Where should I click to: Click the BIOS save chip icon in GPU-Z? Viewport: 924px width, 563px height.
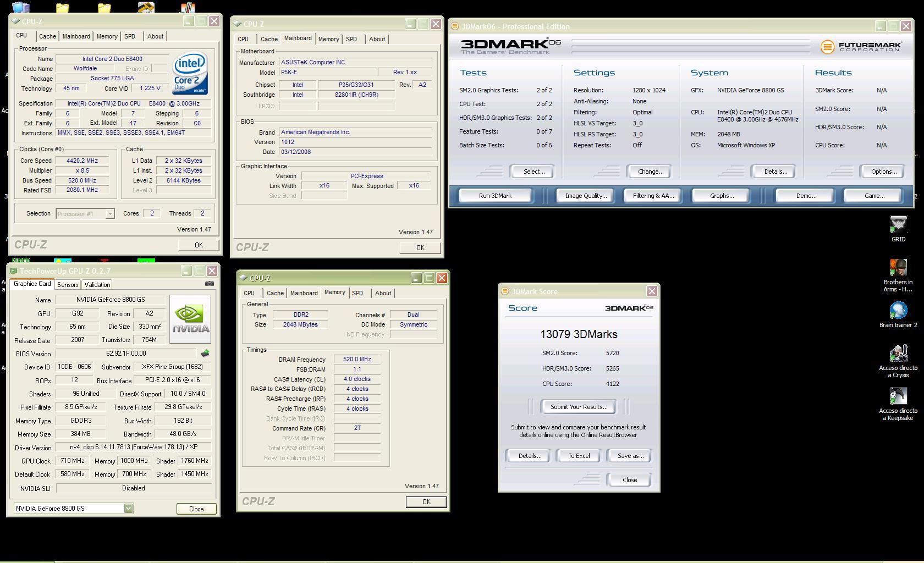point(205,354)
